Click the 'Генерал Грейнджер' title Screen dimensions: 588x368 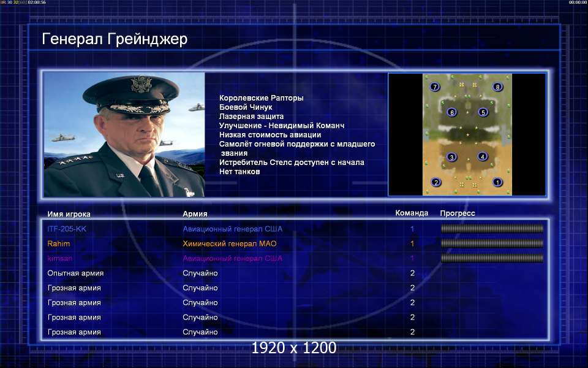[115, 39]
